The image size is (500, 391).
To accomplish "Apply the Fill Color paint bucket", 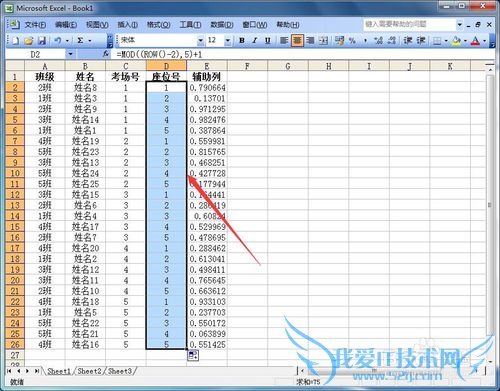I will [x=456, y=41].
